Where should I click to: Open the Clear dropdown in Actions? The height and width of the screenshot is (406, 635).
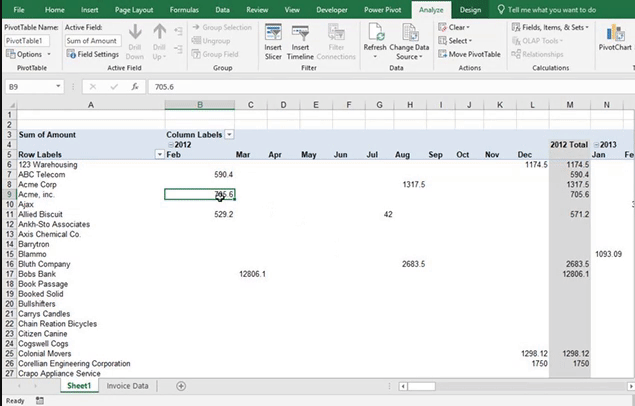coord(458,27)
